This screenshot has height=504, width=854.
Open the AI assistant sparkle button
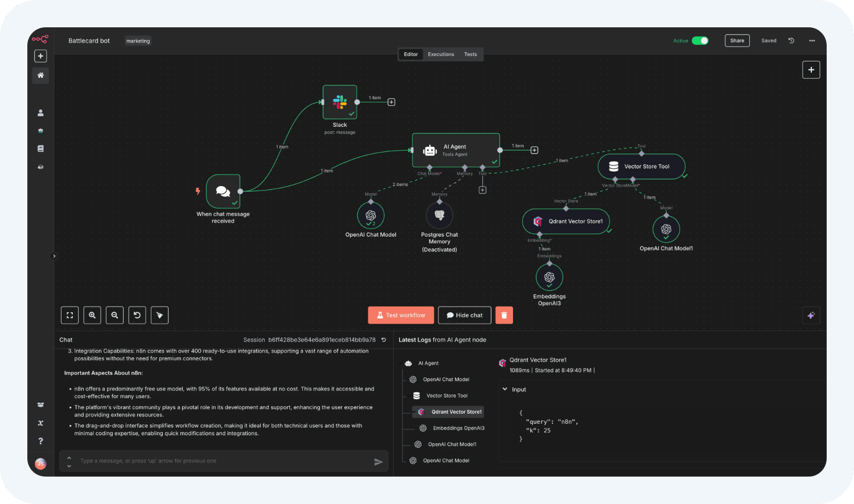coord(811,315)
